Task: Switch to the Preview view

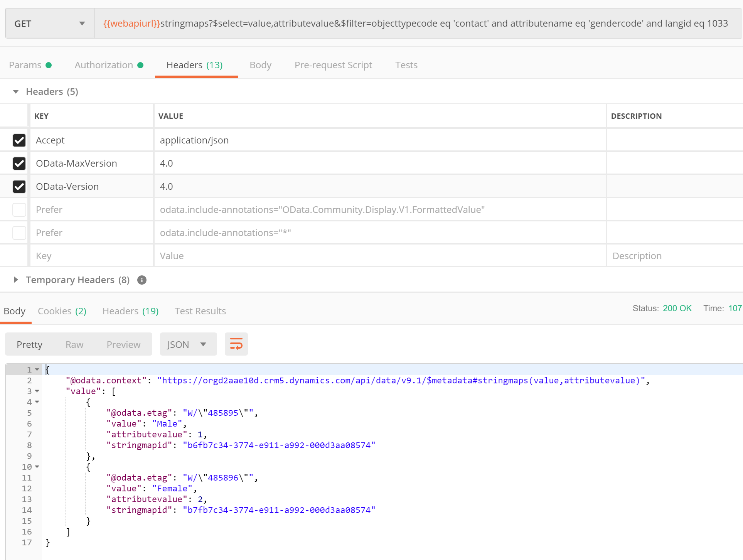Action: [123, 344]
